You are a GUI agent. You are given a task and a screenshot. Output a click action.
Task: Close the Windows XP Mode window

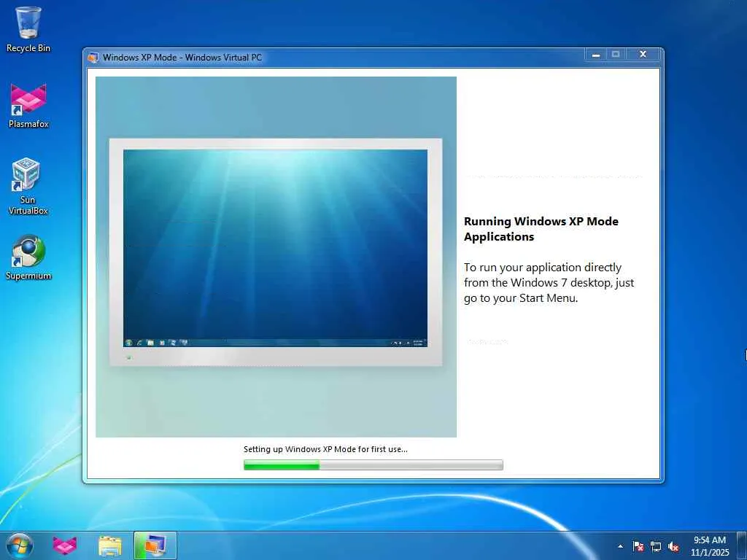[643, 55]
